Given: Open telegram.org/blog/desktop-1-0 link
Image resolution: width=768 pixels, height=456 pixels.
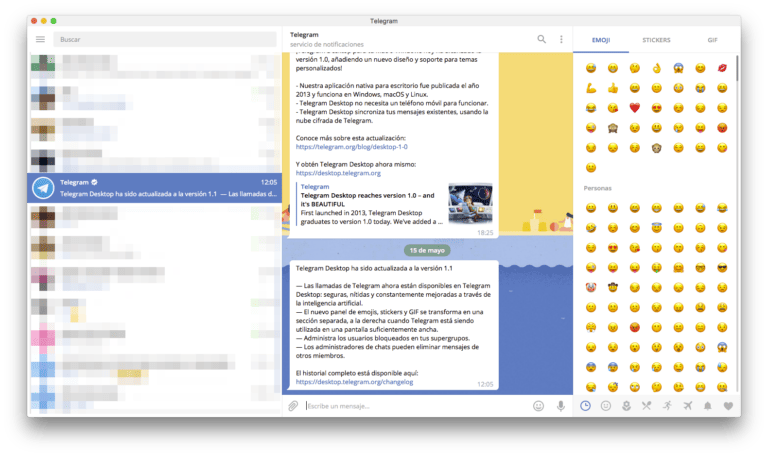Looking at the screenshot, I should (x=351, y=147).
